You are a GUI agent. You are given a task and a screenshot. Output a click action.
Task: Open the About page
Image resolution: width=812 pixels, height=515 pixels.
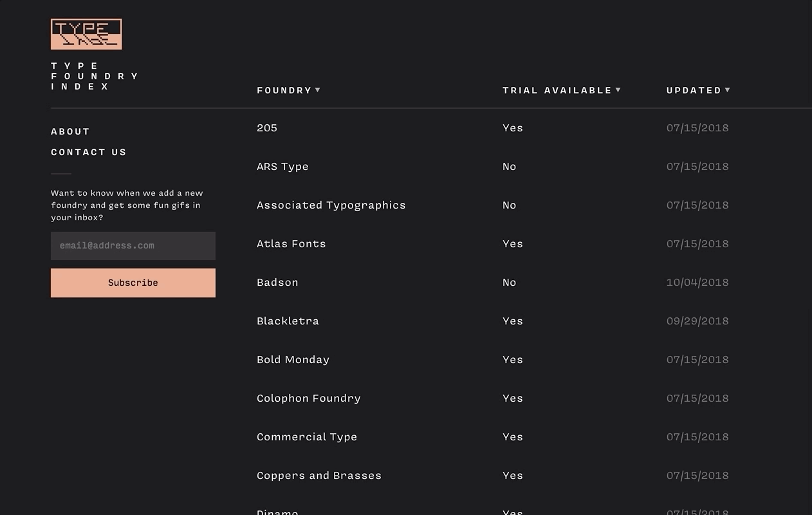point(70,131)
